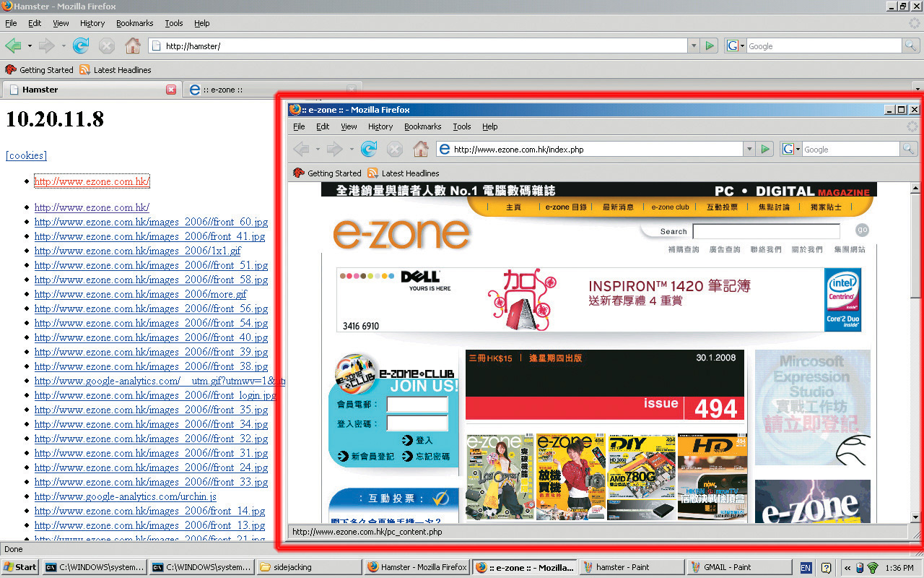Switch to GMAIL - Paint taskbar item
This screenshot has width=924, height=578.
(x=739, y=567)
